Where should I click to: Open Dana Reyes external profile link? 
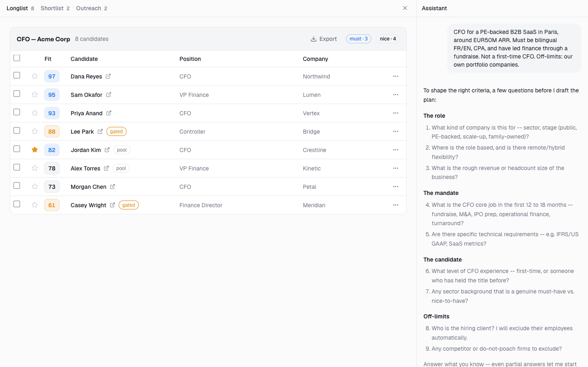(108, 76)
